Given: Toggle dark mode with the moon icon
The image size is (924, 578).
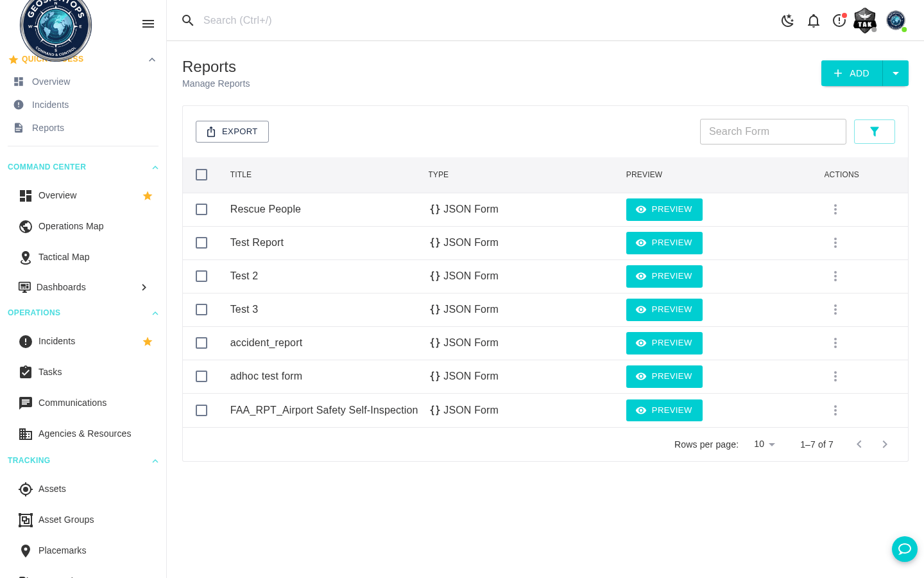Looking at the screenshot, I should [x=787, y=20].
